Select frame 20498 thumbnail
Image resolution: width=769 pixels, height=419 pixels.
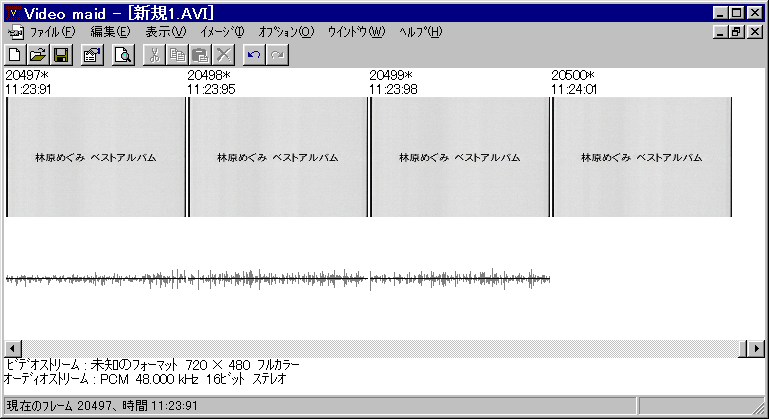coord(278,157)
